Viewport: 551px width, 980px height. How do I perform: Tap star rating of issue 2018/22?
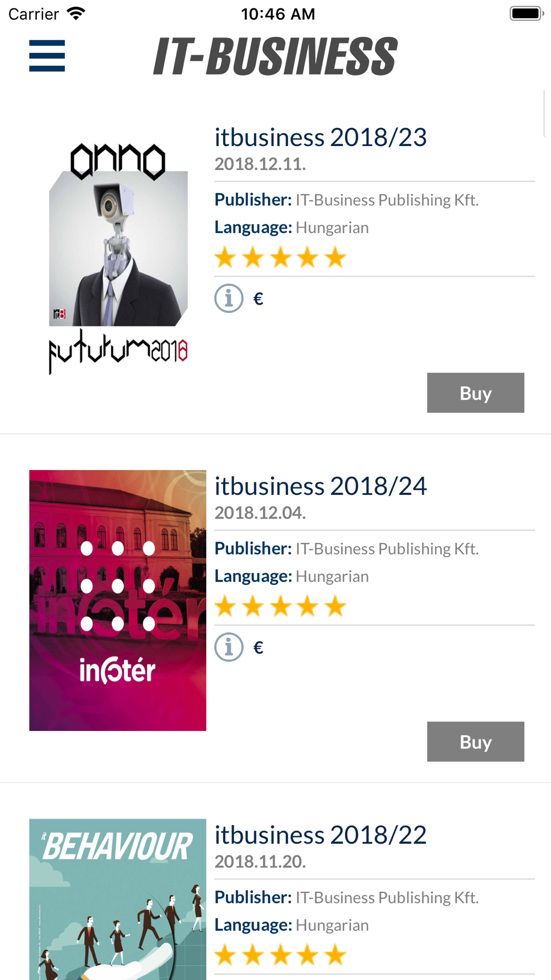point(280,955)
